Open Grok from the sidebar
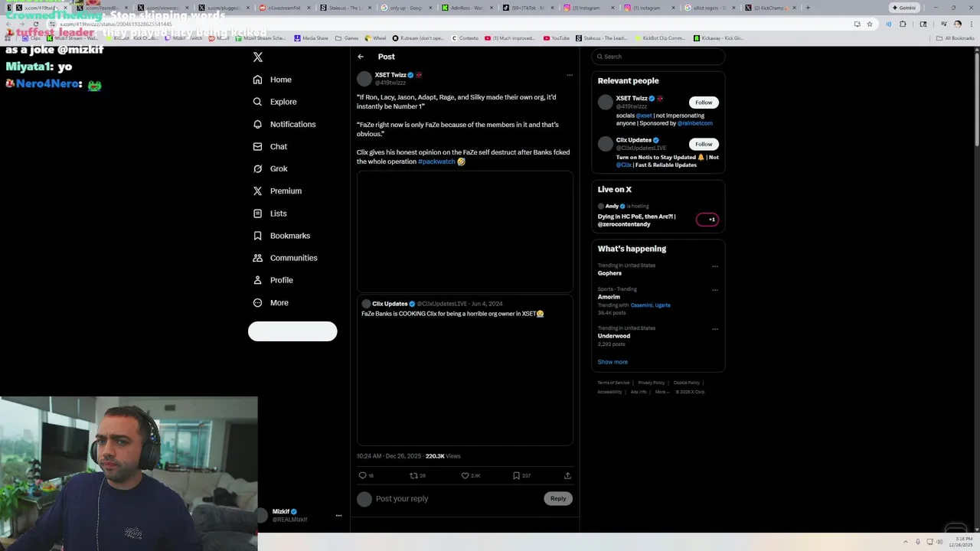This screenshot has height=551, width=980. click(x=270, y=168)
